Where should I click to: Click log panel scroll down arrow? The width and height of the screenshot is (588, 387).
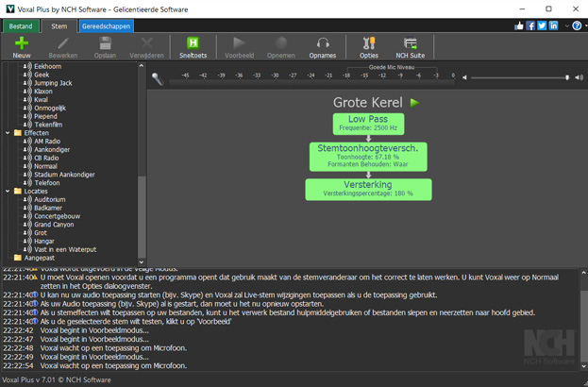point(583,366)
